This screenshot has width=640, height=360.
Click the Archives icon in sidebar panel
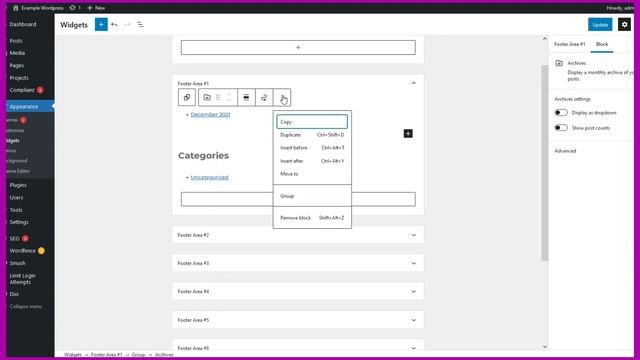coord(559,63)
